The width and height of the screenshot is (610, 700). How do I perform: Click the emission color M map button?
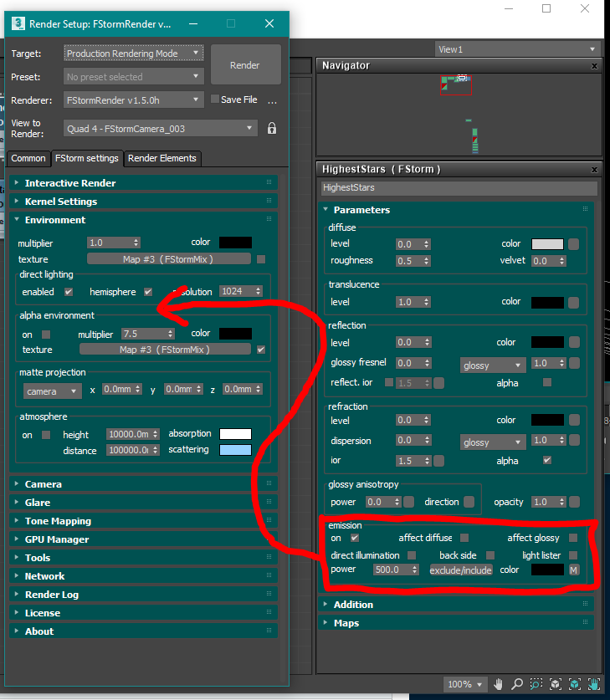574,570
